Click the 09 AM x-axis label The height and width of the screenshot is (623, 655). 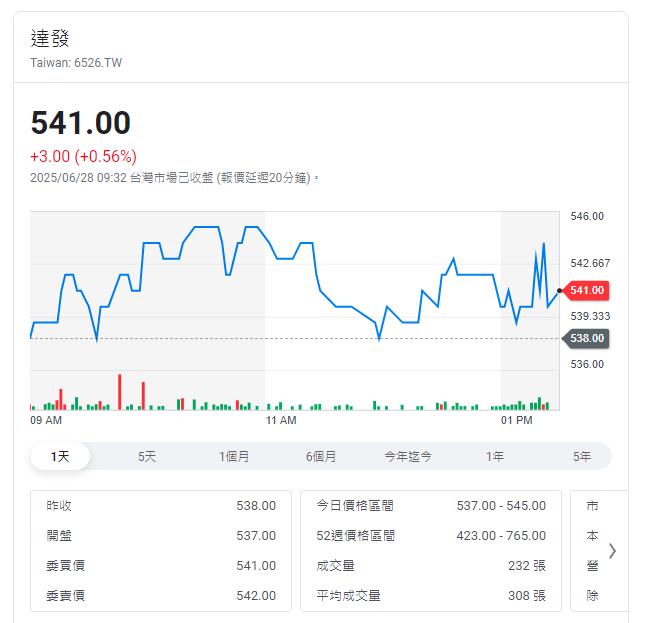46,420
